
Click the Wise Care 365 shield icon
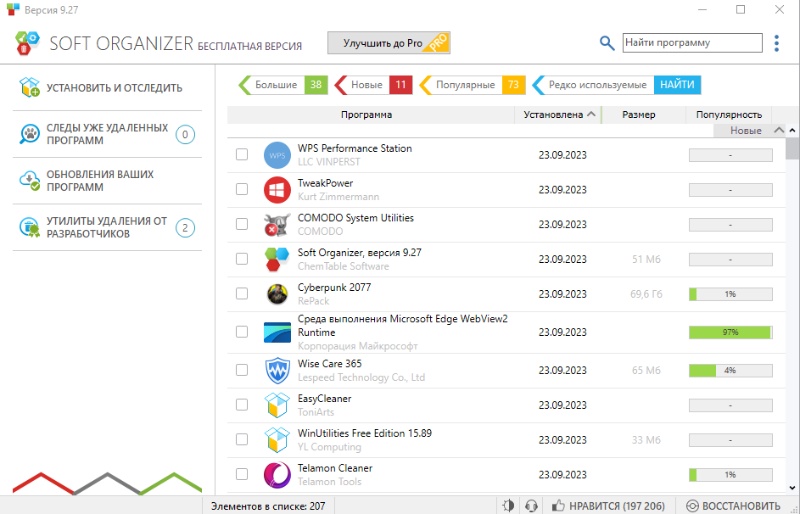[x=277, y=371]
